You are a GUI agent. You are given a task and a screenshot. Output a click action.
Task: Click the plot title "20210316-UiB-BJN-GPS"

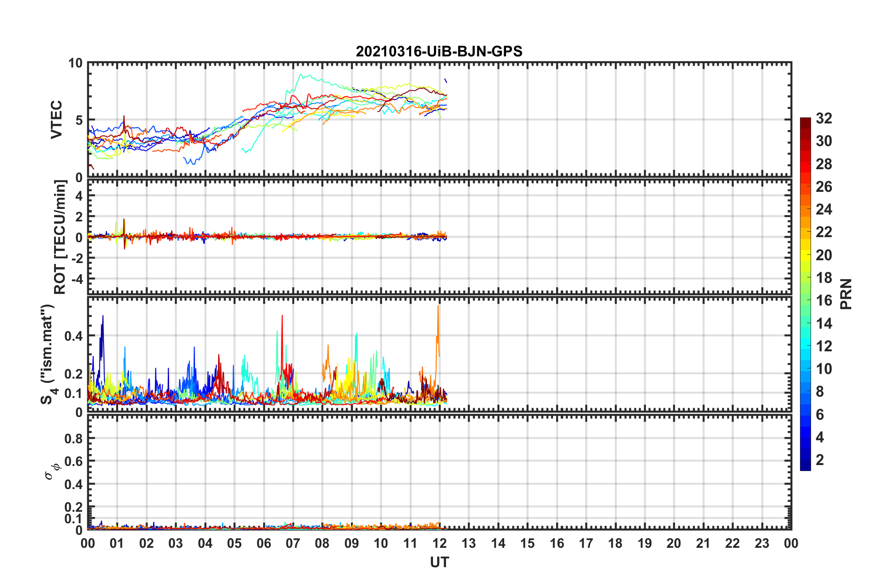click(x=439, y=51)
